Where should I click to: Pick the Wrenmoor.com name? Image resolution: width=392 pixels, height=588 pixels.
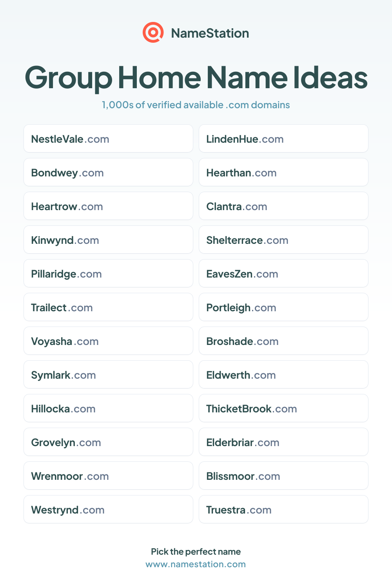pos(108,475)
